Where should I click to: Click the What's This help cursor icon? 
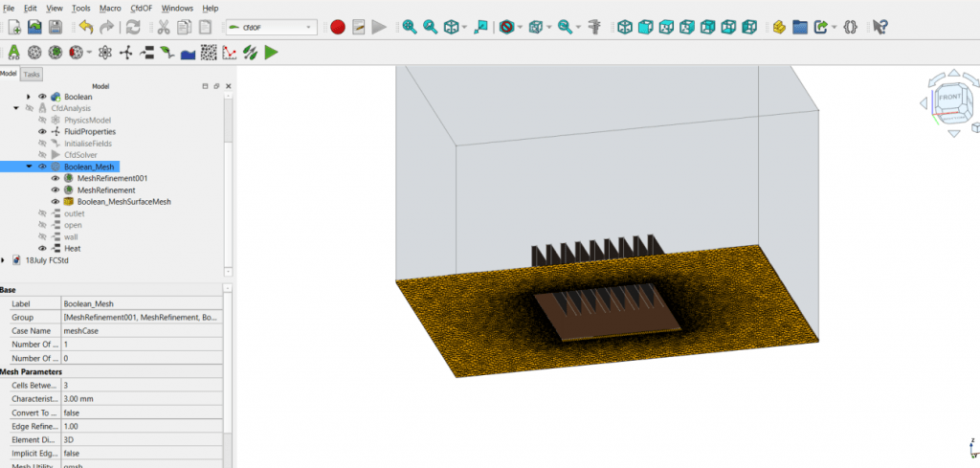pos(880,27)
